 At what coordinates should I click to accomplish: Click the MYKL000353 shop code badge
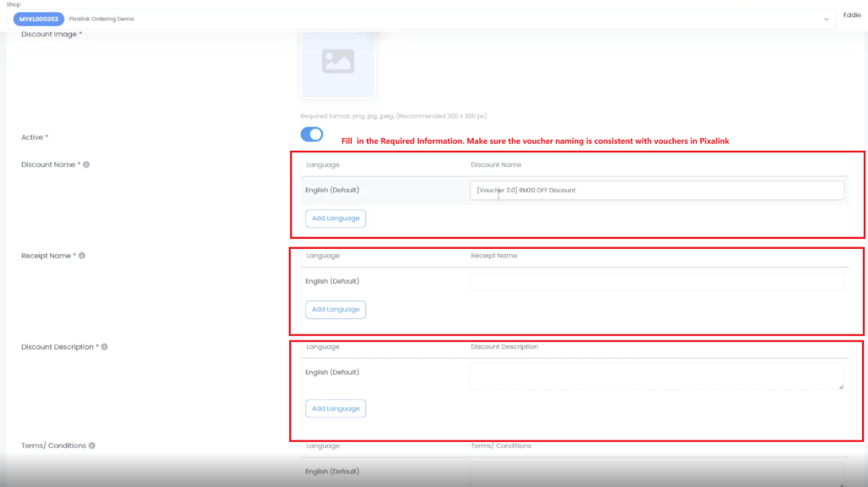[x=37, y=19]
